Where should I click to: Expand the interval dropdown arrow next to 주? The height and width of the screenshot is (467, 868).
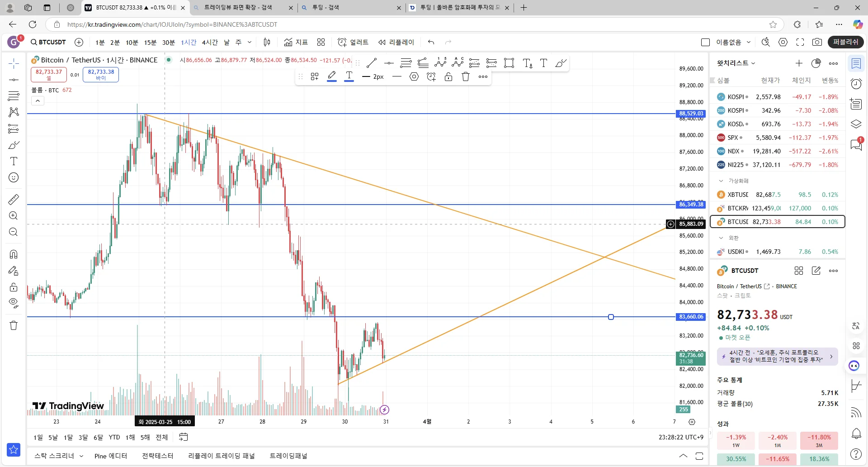tap(250, 42)
